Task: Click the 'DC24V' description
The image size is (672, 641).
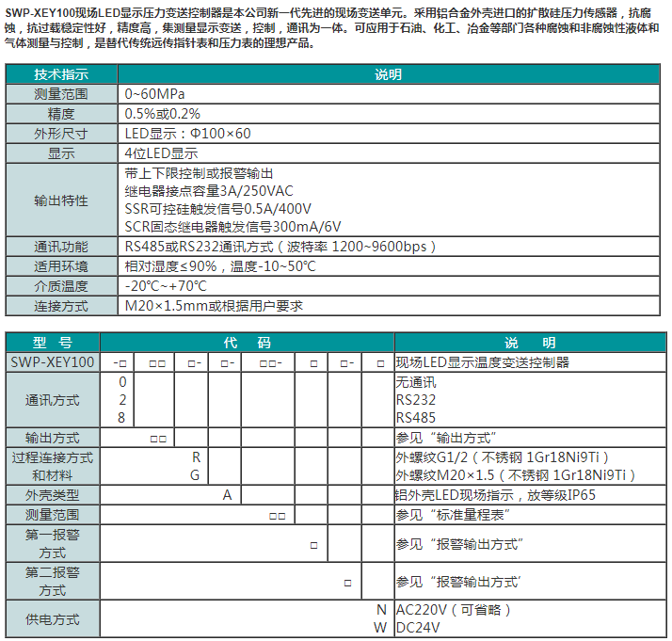Action: [x=418, y=628]
